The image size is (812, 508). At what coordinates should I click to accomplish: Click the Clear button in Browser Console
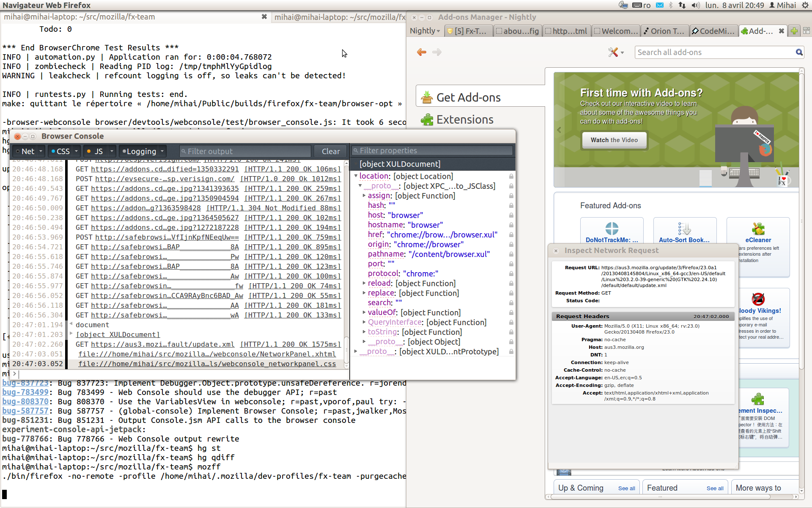click(x=331, y=151)
